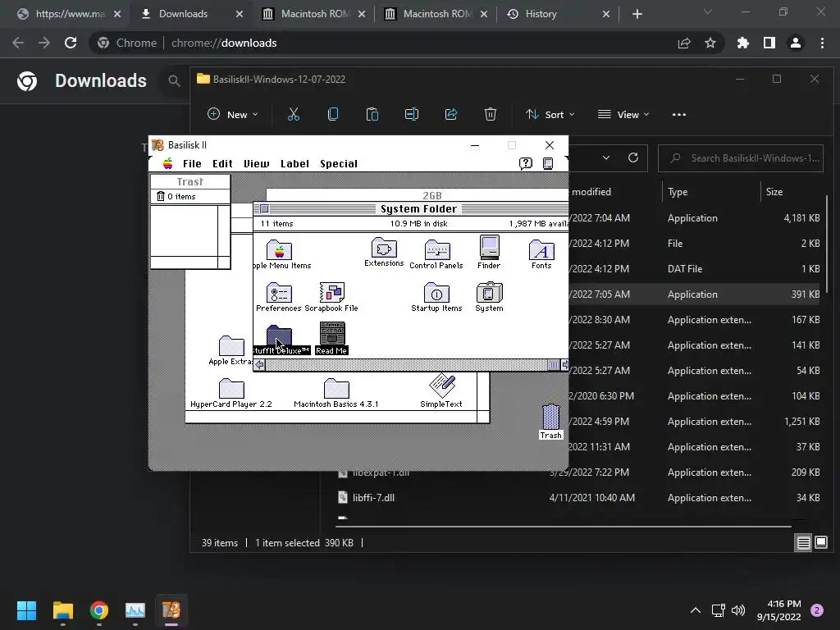This screenshot has height=630, width=840.
Task: Open the Startup Items folder
Action: (436, 293)
